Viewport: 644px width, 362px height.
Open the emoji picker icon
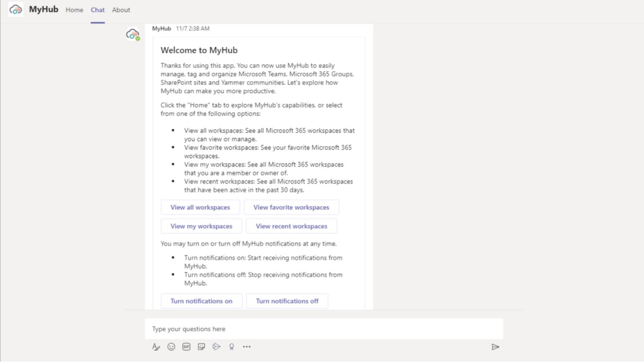tap(171, 347)
